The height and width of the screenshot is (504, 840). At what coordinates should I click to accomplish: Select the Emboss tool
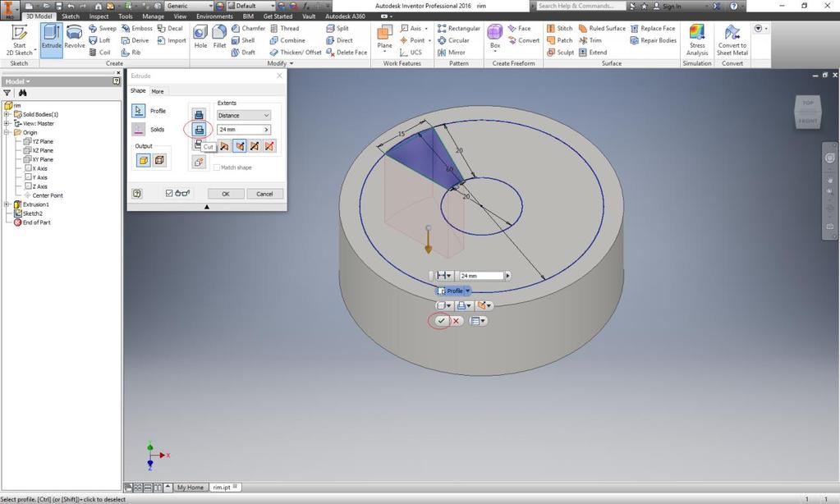pyautogui.click(x=136, y=29)
